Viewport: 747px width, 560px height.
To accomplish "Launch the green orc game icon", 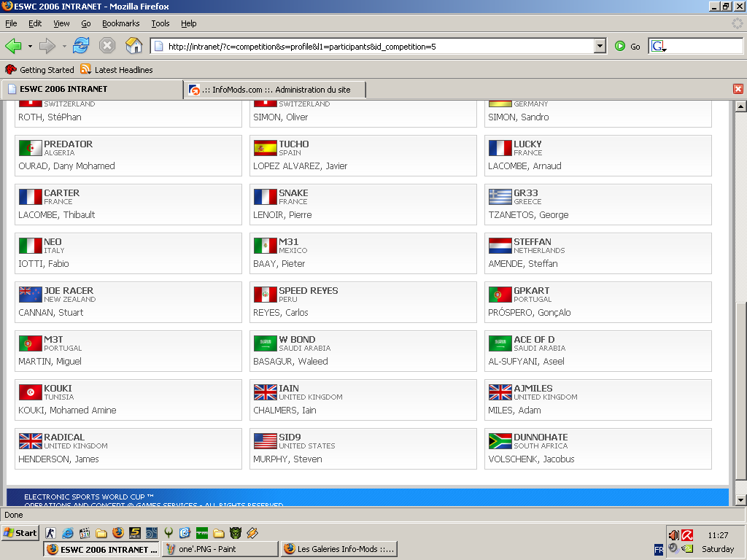I will click(236, 533).
